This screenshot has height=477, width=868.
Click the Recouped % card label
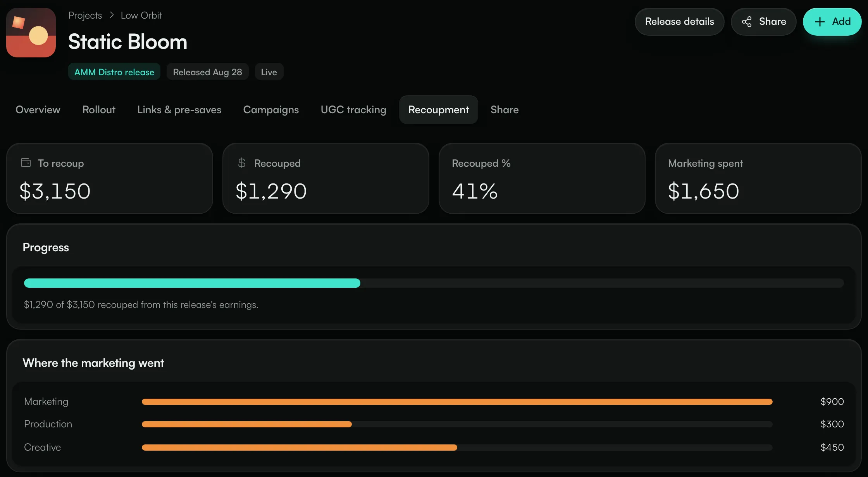481,163
